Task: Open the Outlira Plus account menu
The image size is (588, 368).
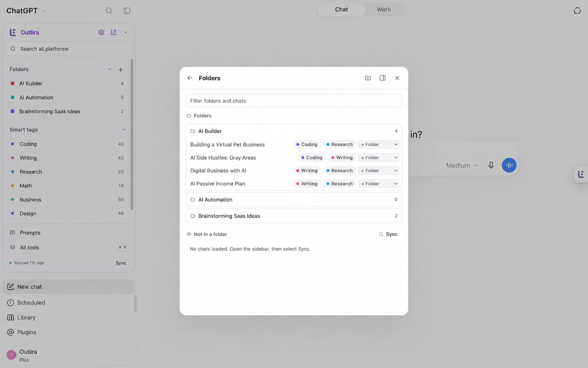Action: (x=69, y=355)
